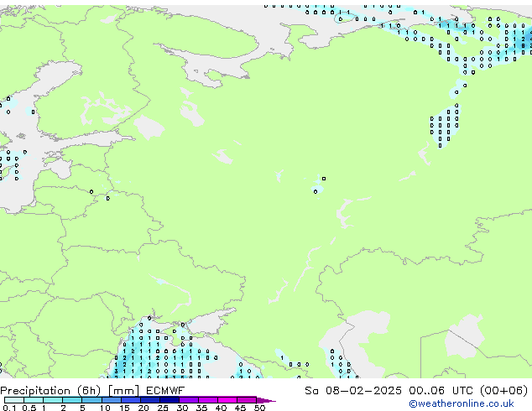Click the weatheronline.co.uk copyright link

462,403
